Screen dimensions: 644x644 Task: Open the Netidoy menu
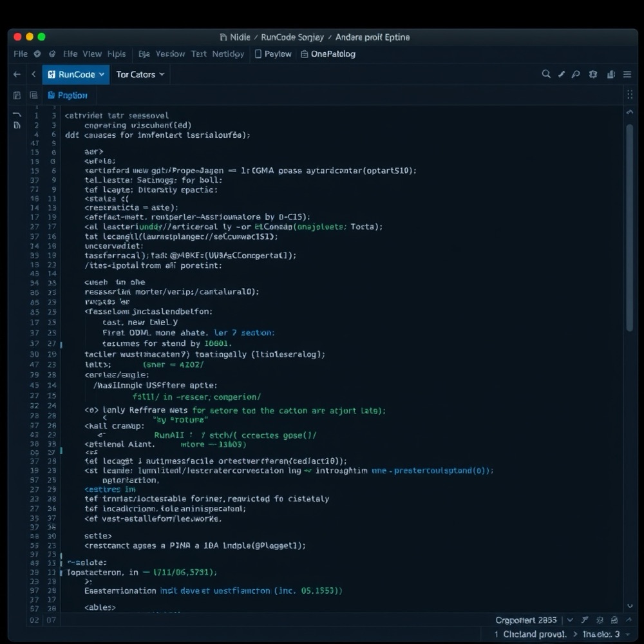pyautogui.click(x=228, y=54)
